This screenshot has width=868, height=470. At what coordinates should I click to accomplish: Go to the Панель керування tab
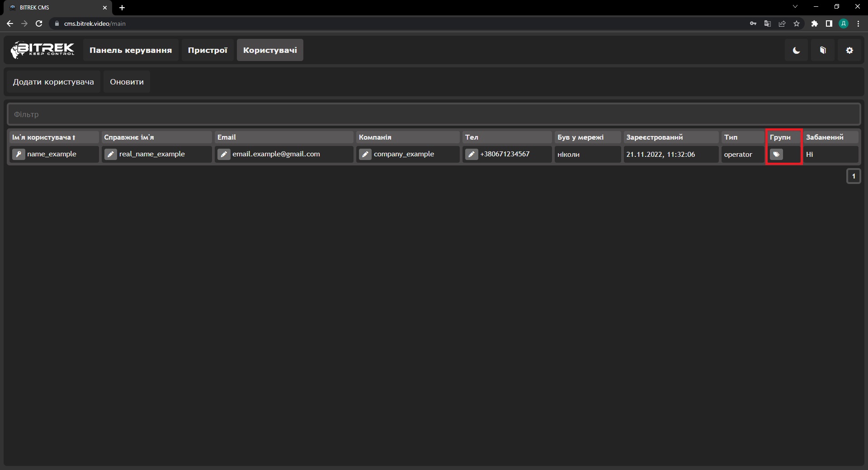coord(131,50)
